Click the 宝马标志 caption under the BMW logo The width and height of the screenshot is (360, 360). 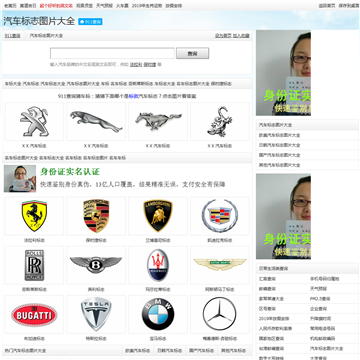coord(158,339)
